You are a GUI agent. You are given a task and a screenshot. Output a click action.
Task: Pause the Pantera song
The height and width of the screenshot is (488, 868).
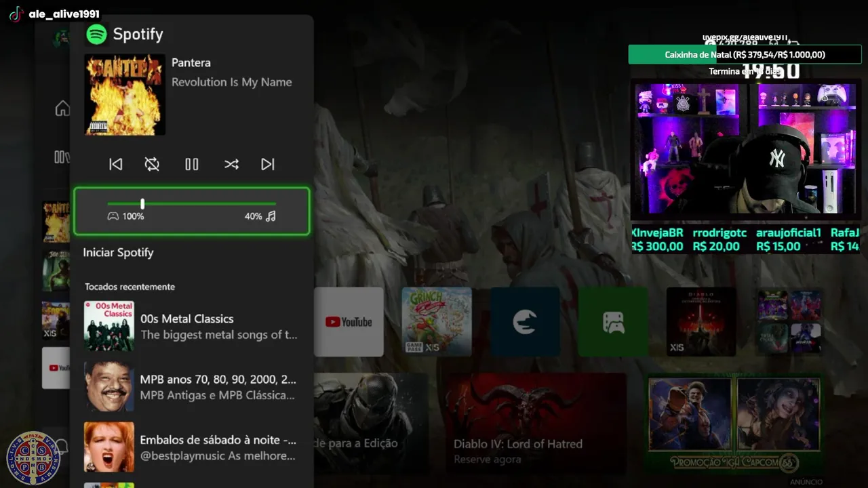(x=192, y=164)
